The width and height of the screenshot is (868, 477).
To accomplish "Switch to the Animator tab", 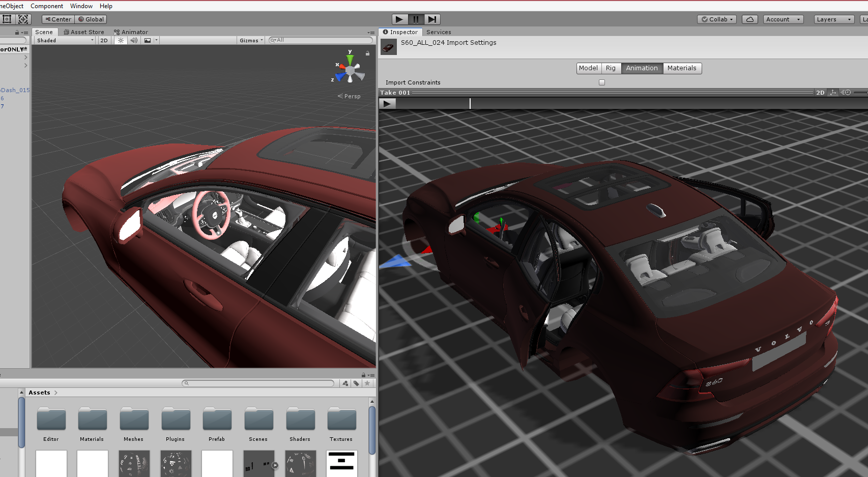I will pyautogui.click(x=131, y=32).
